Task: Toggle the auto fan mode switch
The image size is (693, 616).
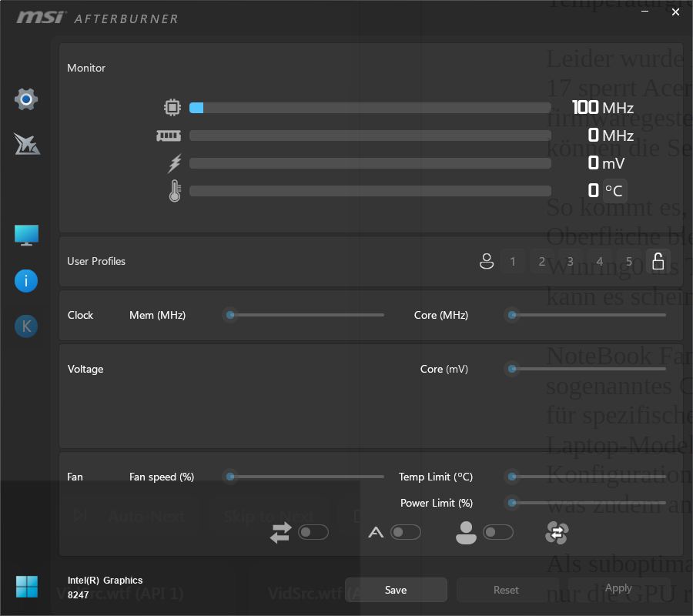Action: 405,532
